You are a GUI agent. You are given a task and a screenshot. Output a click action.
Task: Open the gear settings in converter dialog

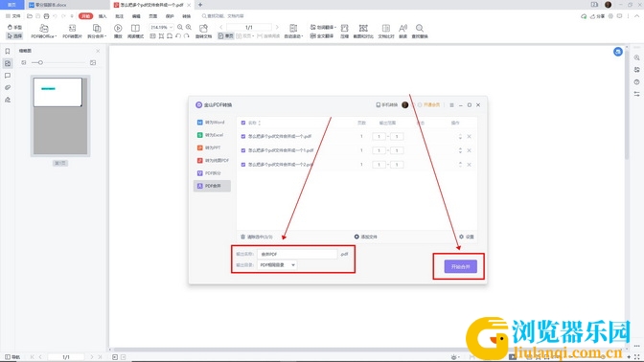click(461, 237)
